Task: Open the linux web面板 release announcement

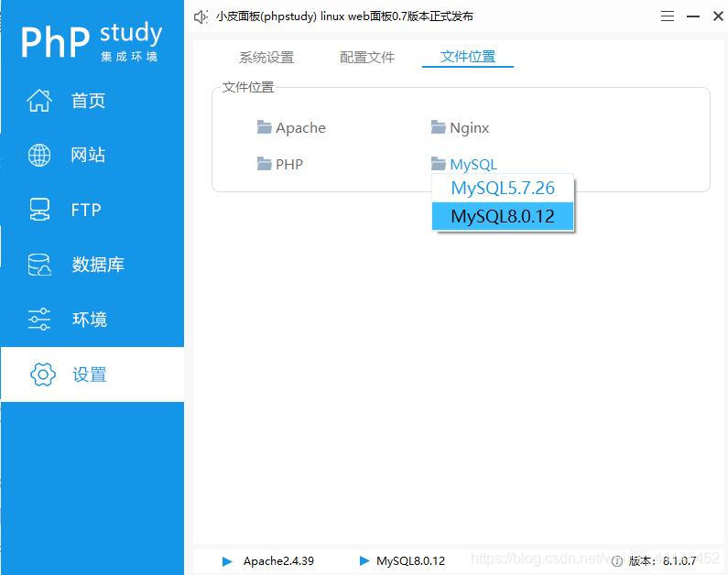Action: [x=344, y=16]
